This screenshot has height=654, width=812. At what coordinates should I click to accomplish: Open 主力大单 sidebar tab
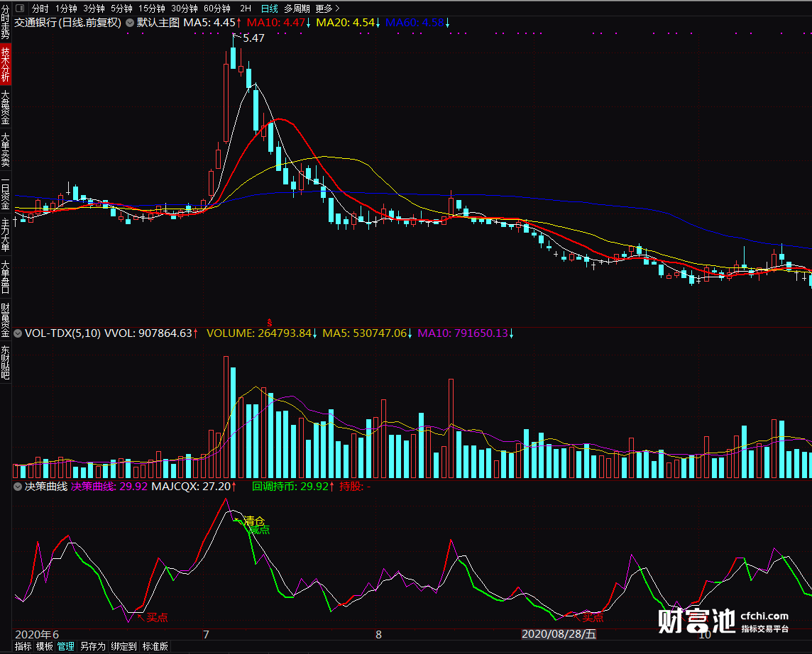point(5,234)
